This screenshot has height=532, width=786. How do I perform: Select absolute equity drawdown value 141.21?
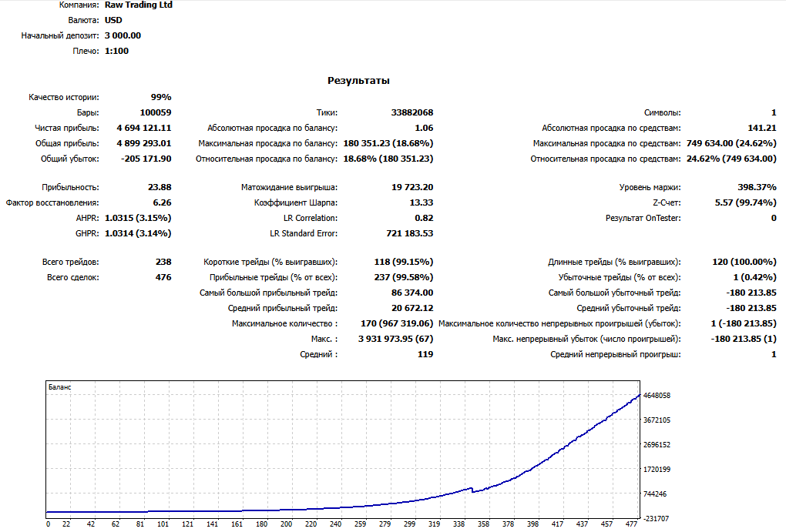[762, 129]
